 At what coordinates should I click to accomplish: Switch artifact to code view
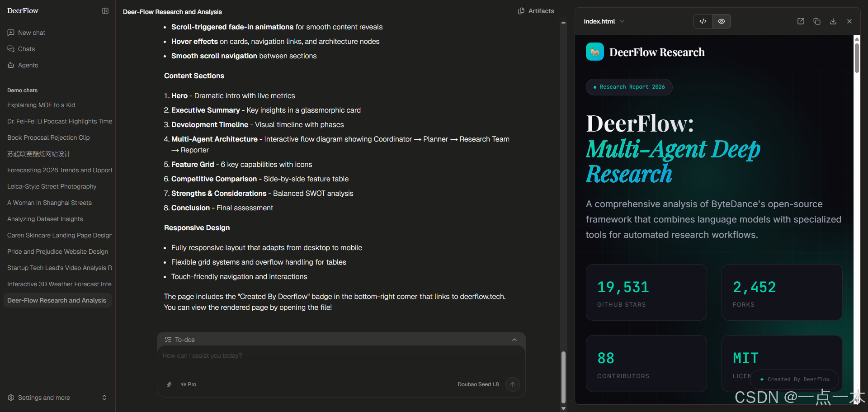coord(703,21)
